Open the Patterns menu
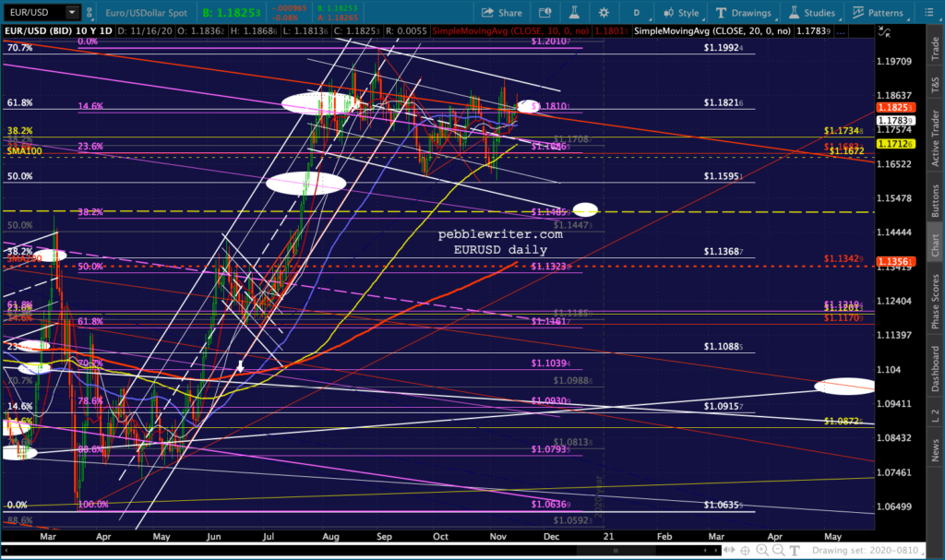Screen dimensions: 945x560 point(879,13)
